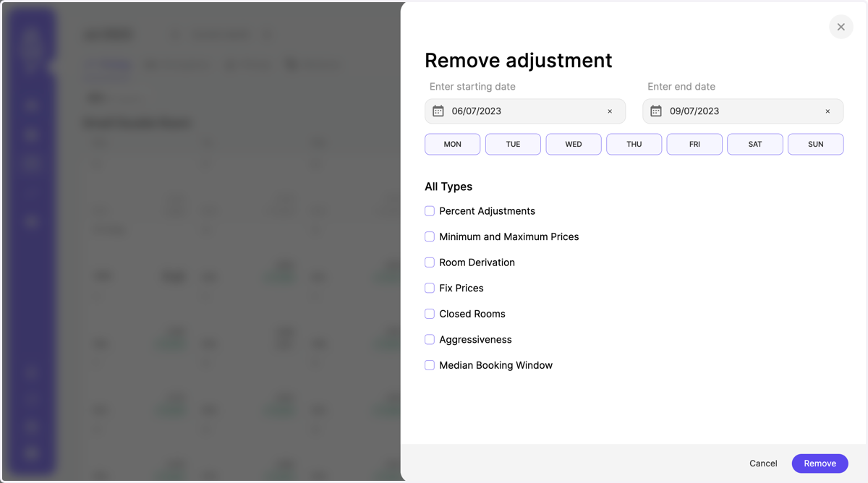The image size is (868, 483).
Task: Clear the starting date 06/07/2023
Action: [610, 111]
